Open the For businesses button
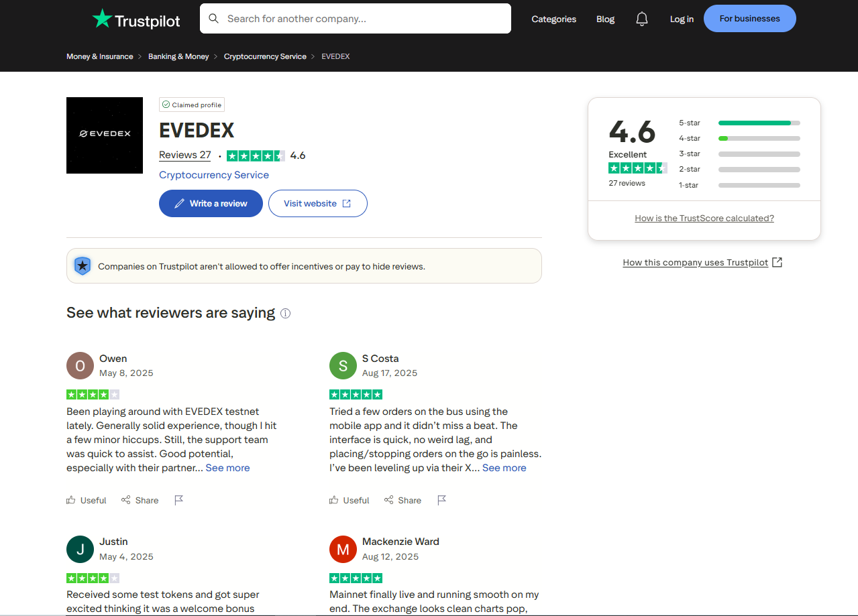This screenshot has width=858, height=616. [x=749, y=18]
